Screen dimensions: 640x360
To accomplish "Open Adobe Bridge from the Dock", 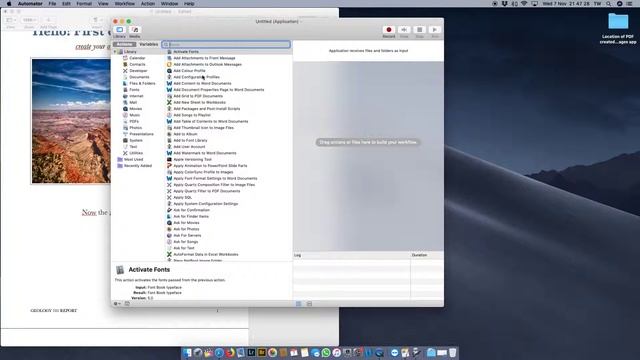I will tap(262, 353).
